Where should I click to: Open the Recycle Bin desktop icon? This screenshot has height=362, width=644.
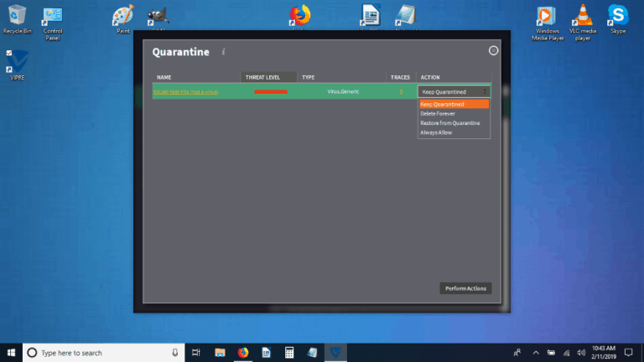17,19
